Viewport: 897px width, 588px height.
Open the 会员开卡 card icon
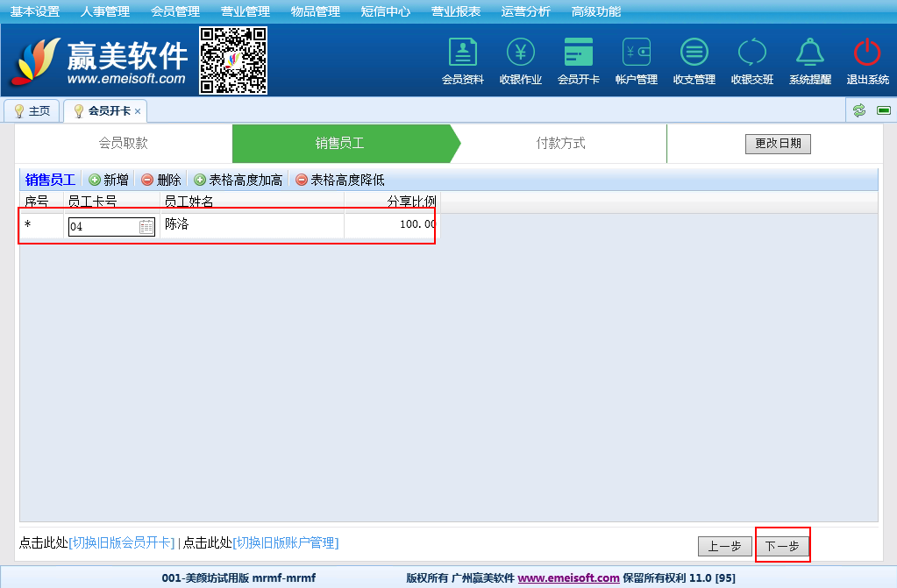click(x=578, y=53)
